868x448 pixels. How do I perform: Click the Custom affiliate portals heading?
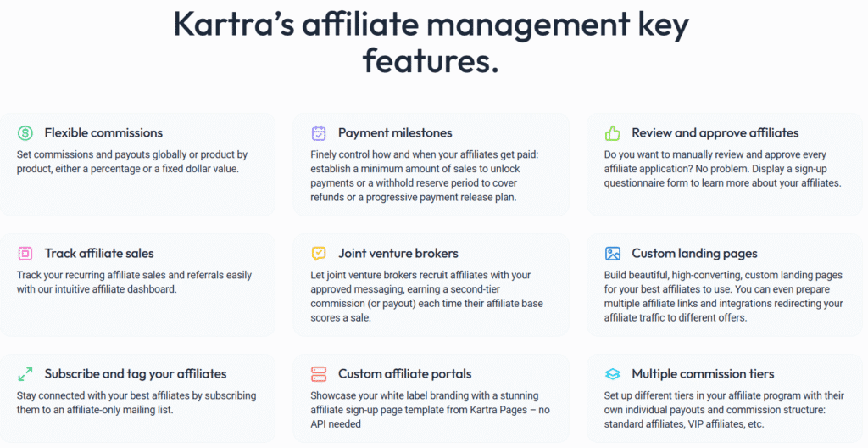pyautogui.click(x=405, y=374)
